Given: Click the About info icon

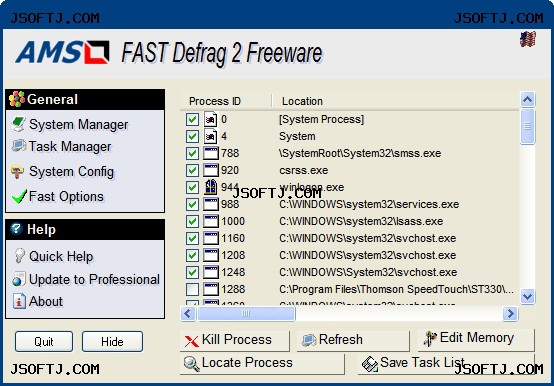Looking at the screenshot, I should [19, 301].
